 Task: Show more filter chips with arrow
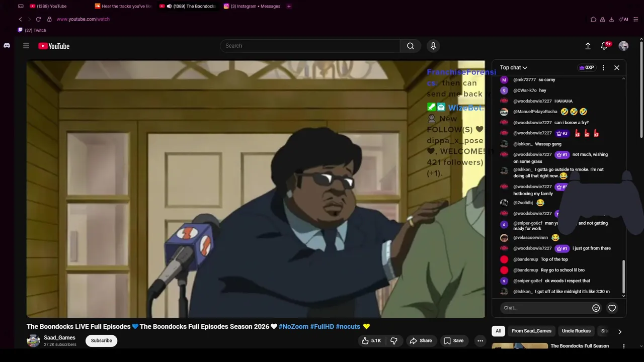619,331
